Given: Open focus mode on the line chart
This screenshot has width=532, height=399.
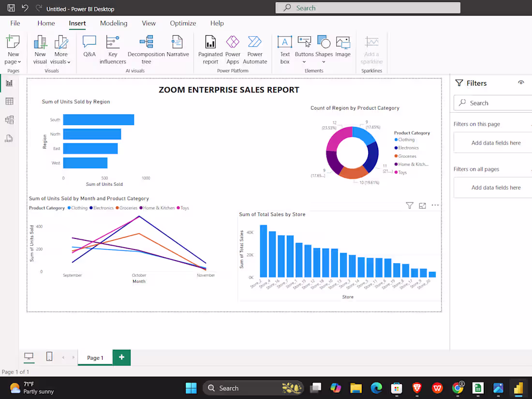Looking at the screenshot, I should point(422,205).
